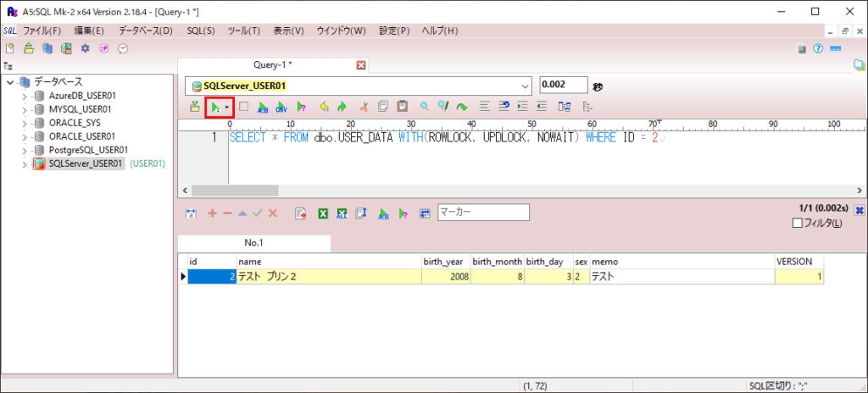868x393 pixels.
Task: Expand the PostgreSQL_USER01 database node
Action: pyautogui.click(x=25, y=150)
